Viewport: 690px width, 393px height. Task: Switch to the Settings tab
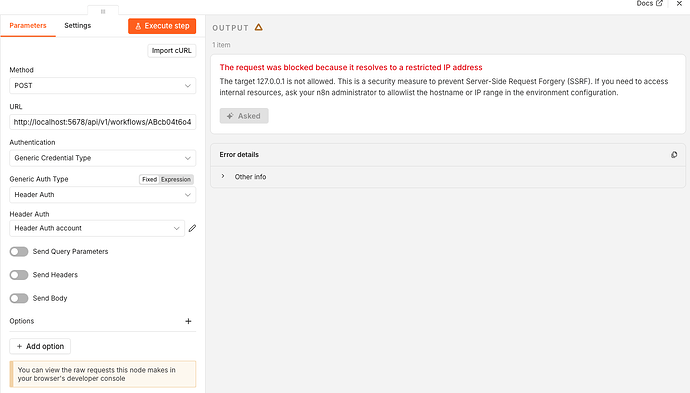point(77,26)
